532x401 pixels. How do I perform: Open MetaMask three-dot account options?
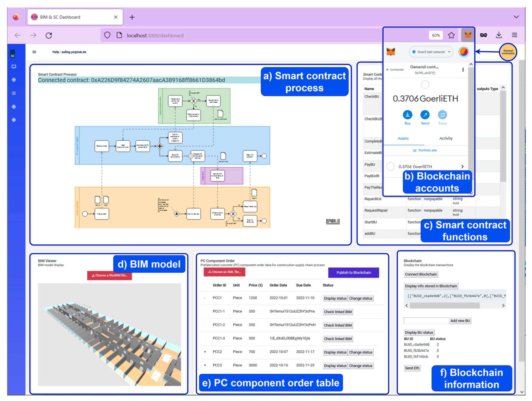pyautogui.click(x=463, y=70)
